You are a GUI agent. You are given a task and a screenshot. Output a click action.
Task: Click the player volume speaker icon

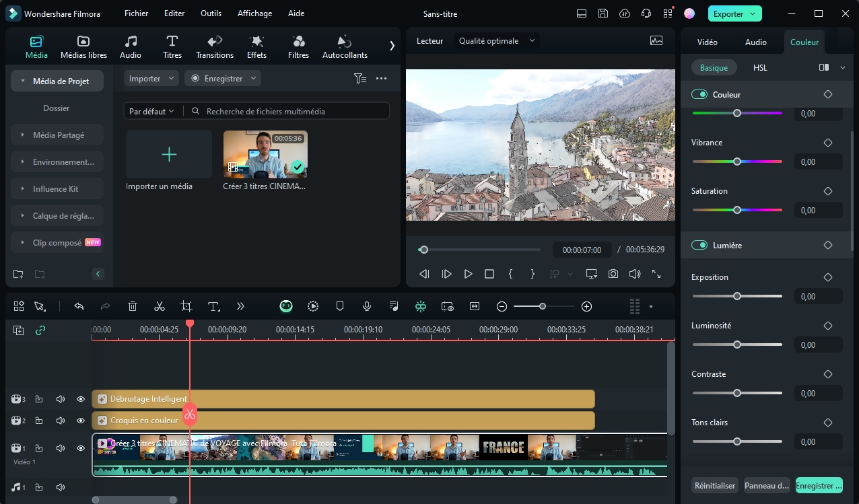pyautogui.click(x=634, y=274)
